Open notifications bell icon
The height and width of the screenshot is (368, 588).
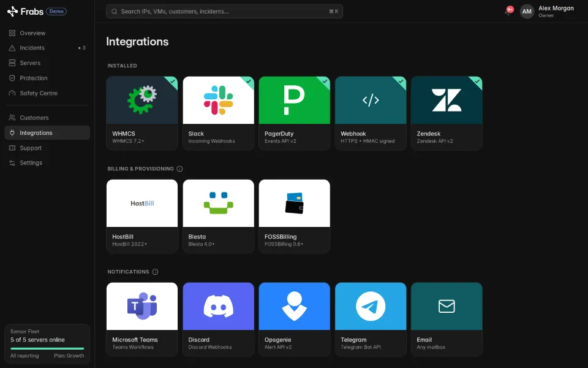coord(508,11)
